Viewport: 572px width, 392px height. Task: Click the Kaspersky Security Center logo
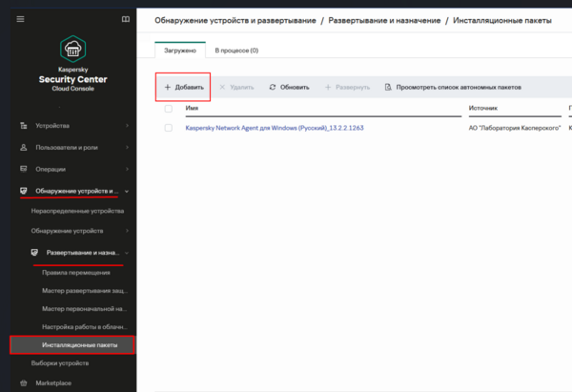(x=73, y=49)
